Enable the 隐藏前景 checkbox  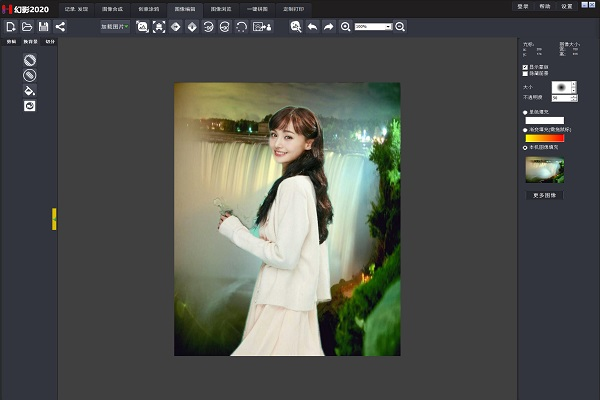tap(526, 74)
